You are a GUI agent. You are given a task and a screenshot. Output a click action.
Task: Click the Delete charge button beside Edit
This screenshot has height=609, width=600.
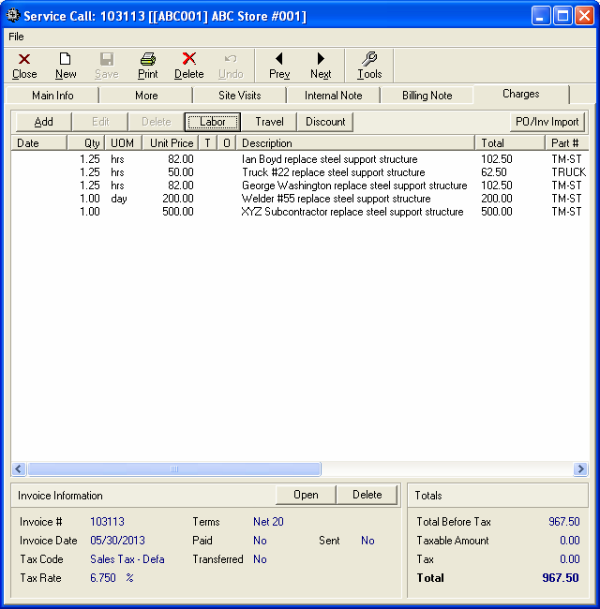pyautogui.click(x=156, y=122)
